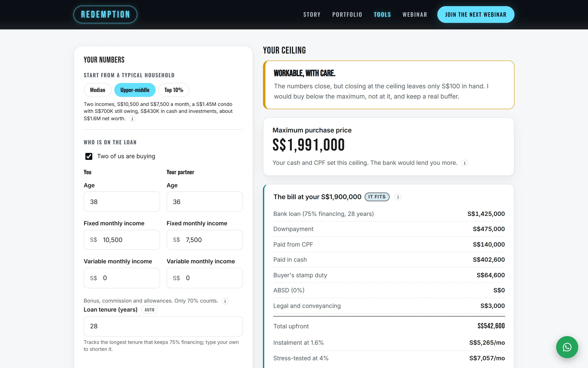
Task: Click the IT FITS status badge
Action: tap(377, 197)
